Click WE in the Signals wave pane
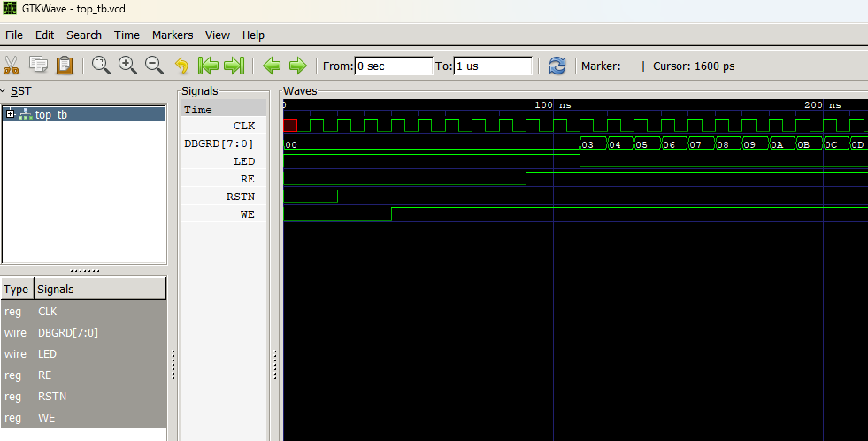Image resolution: width=868 pixels, height=441 pixels. [x=248, y=214]
